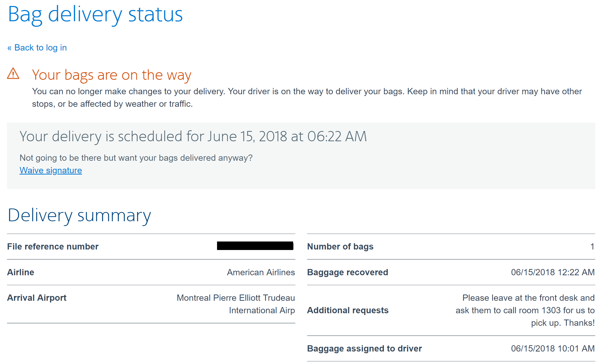Click the Baggage recovered label
601x364 pixels.
point(347,272)
